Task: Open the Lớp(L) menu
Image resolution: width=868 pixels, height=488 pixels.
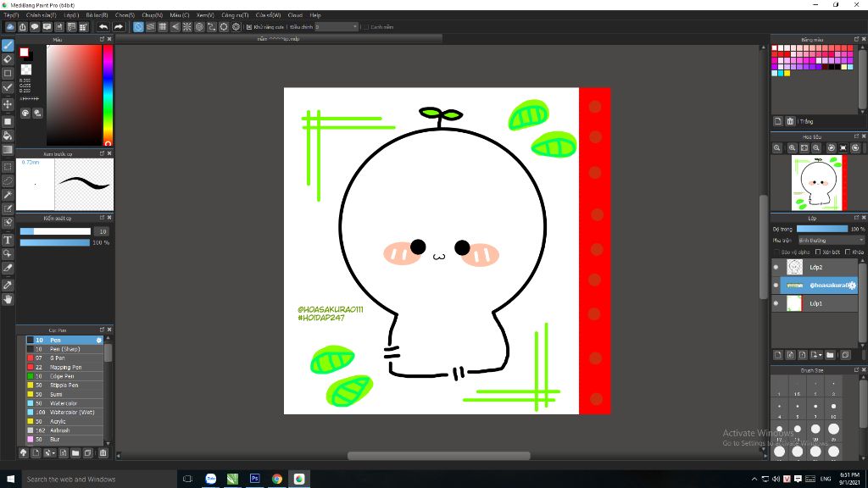Action: pyautogui.click(x=70, y=15)
